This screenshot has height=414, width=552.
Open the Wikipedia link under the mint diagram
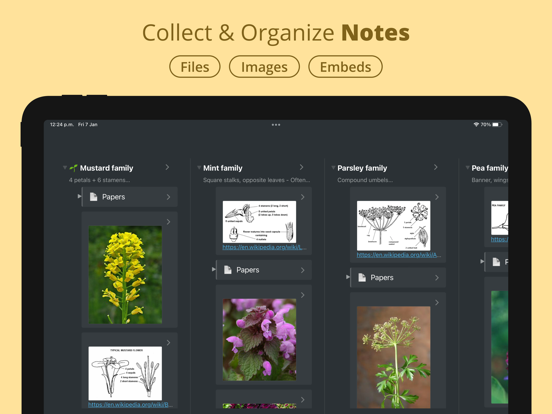point(263,247)
